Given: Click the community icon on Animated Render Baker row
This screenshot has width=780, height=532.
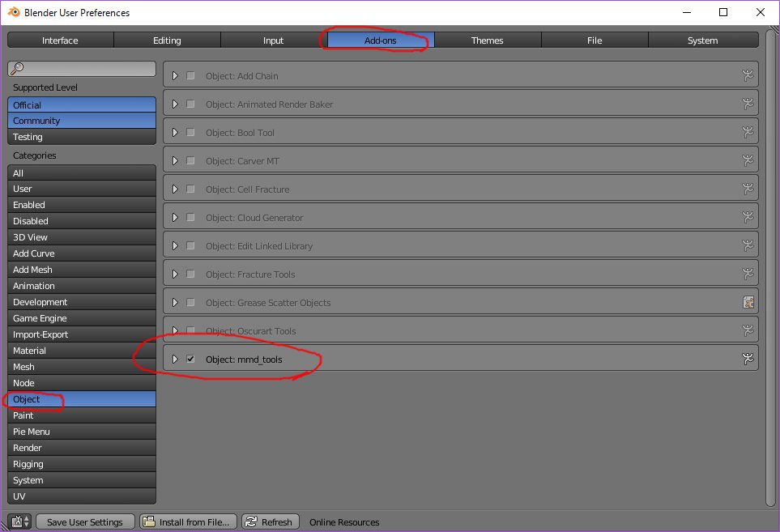Looking at the screenshot, I should pos(748,104).
